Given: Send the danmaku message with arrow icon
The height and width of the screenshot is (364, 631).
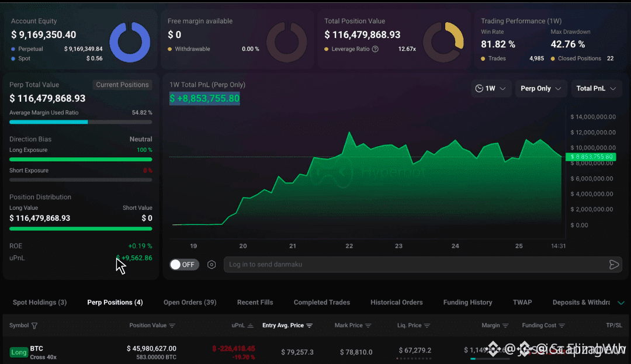Looking at the screenshot, I should 614,265.
